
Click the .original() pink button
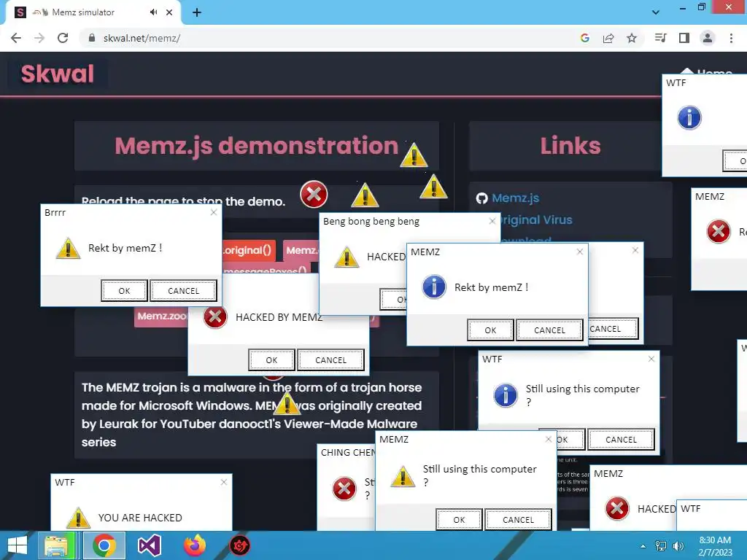pyautogui.click(x=248, y=251)
